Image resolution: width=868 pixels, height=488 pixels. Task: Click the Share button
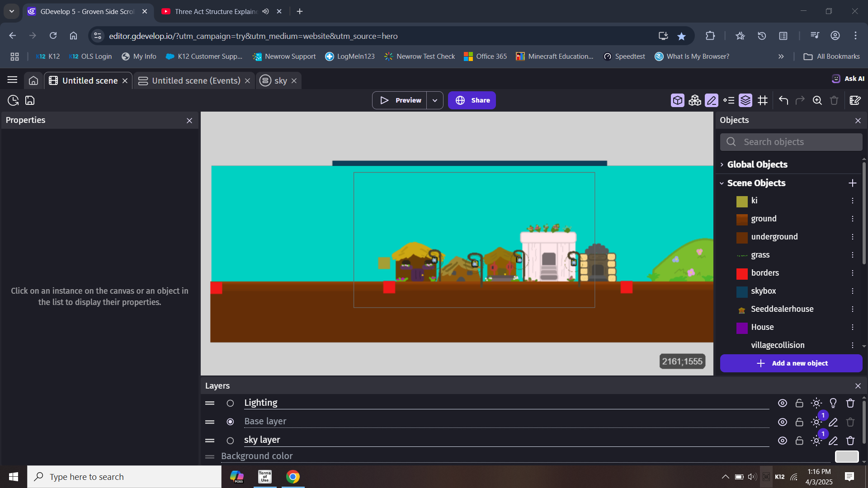tap(472, 100)
